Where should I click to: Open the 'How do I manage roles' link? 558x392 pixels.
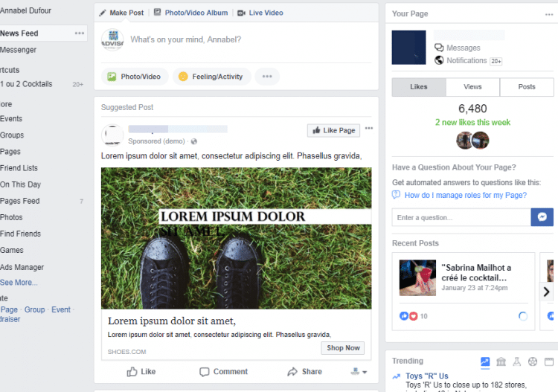pos(465,195)
